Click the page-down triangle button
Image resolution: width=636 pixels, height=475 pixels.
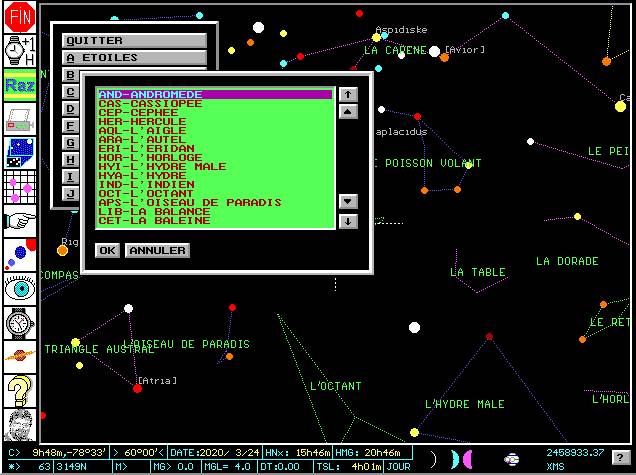[x=348, y=201]
